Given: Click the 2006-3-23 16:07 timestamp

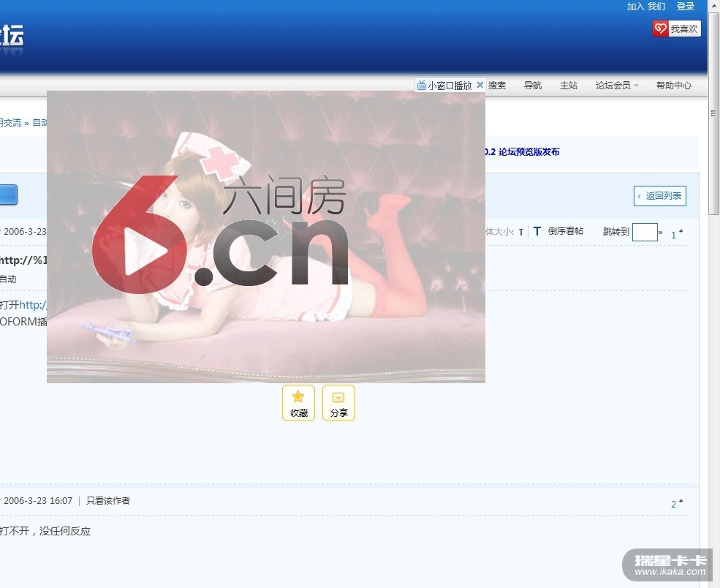Looking at the screenshot, I should coord(38,501).
